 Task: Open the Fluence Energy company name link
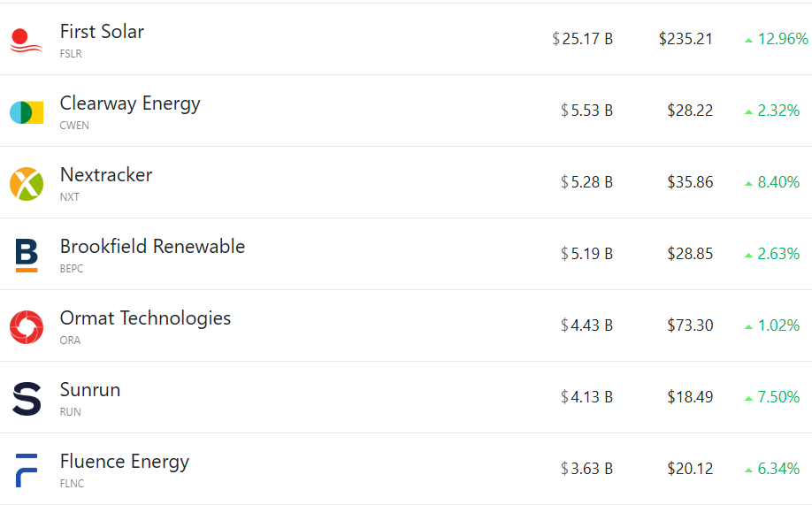click(x=125, y=462)
